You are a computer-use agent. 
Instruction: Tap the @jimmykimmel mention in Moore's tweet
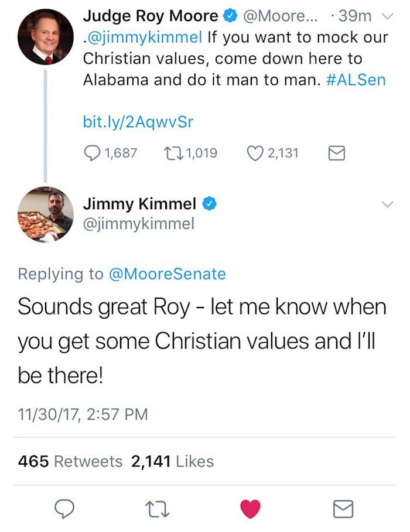[x=144, y=38]
